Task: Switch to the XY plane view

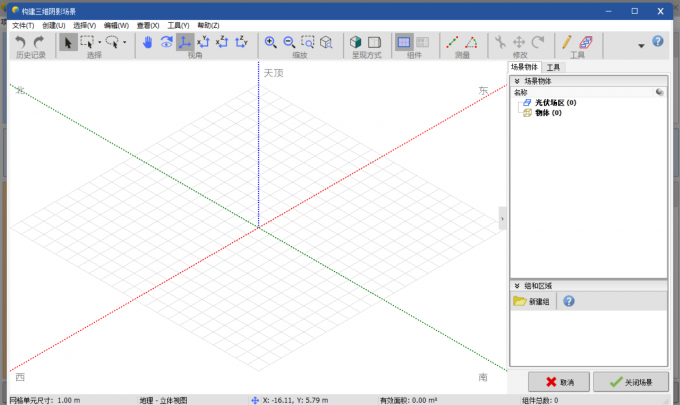Action: [203, 42]
